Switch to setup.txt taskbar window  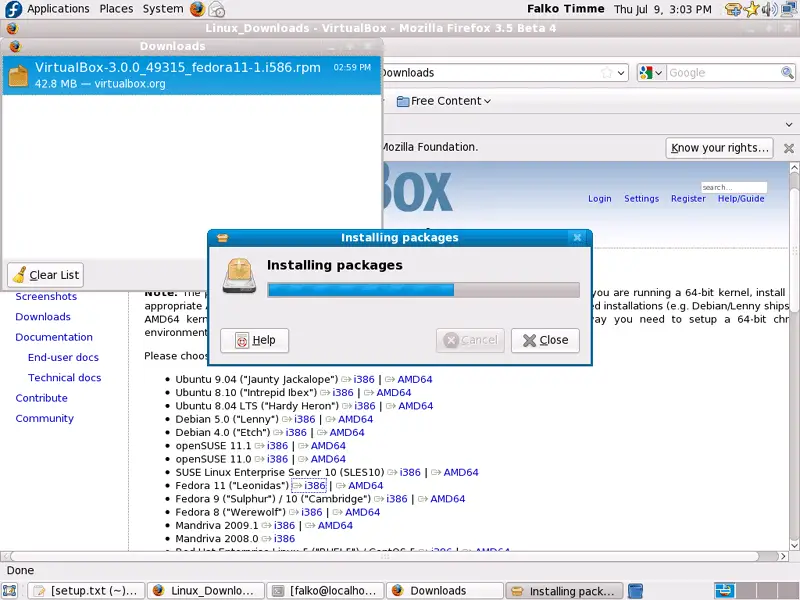86,591
